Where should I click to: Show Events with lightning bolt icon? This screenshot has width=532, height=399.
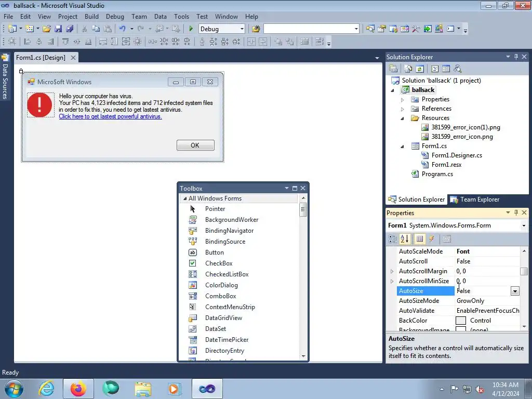(432, 239)
